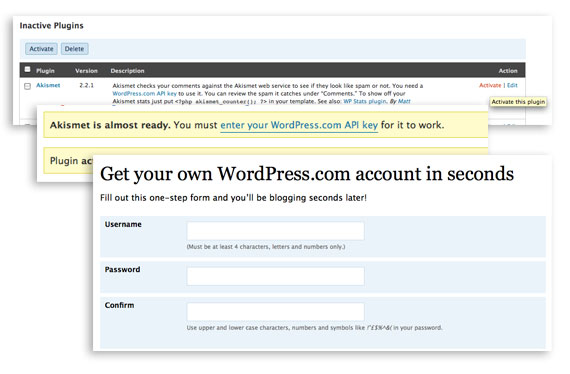The width and height of the screenshot is (570, 374).
Task: Click the Description column header
Action: click(127, 71)
